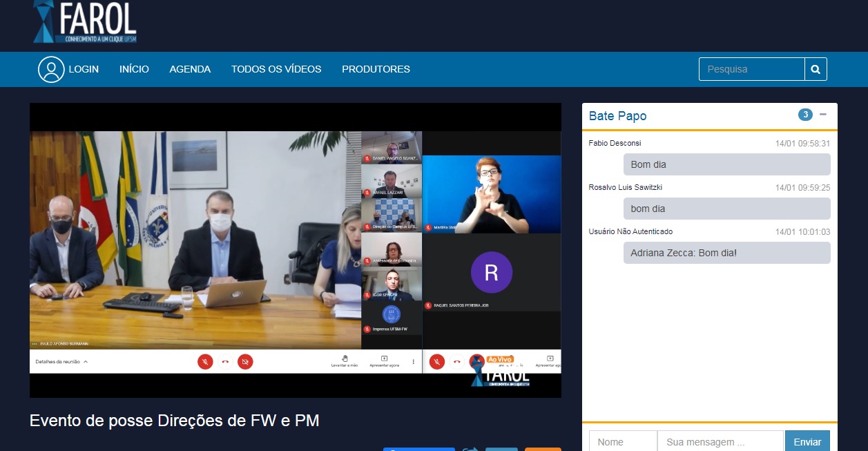Click the three-dot more options icon in video
The height and width of the screenshot is (451, 868).
(414, 361)
